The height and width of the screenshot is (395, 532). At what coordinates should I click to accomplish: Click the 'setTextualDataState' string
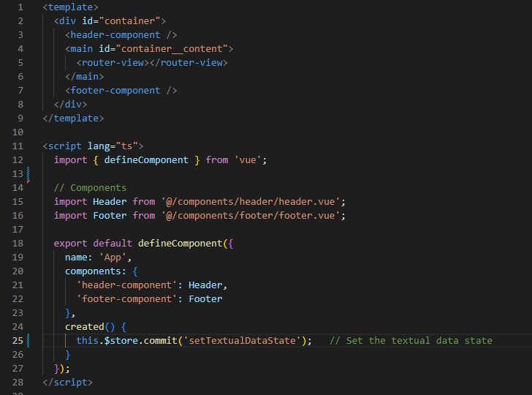[x=242, y=341]
